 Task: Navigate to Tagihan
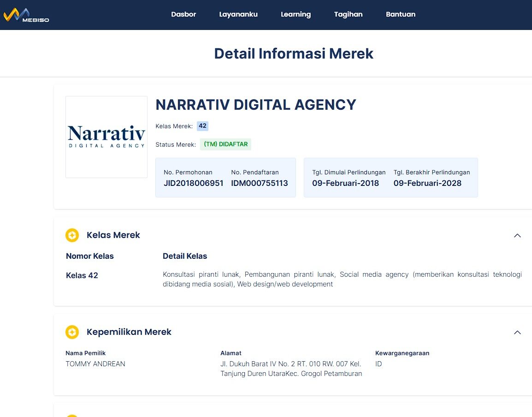348,14
